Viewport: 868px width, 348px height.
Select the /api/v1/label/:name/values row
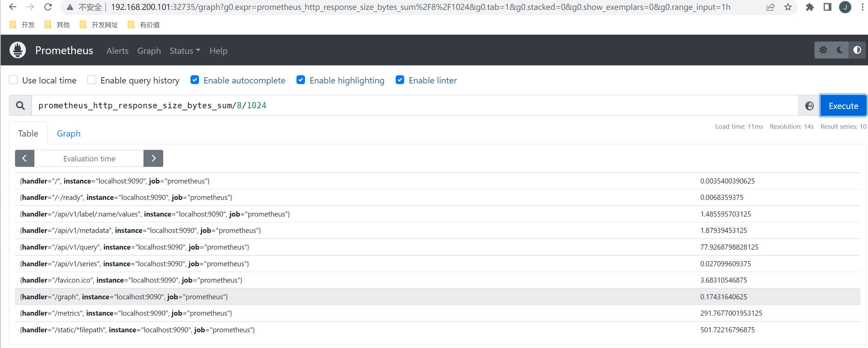pos(438,214)
